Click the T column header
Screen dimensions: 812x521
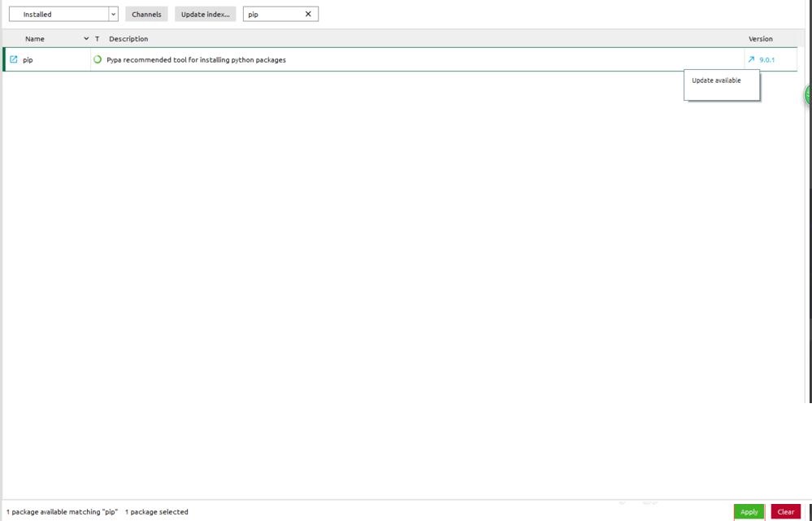97,39
